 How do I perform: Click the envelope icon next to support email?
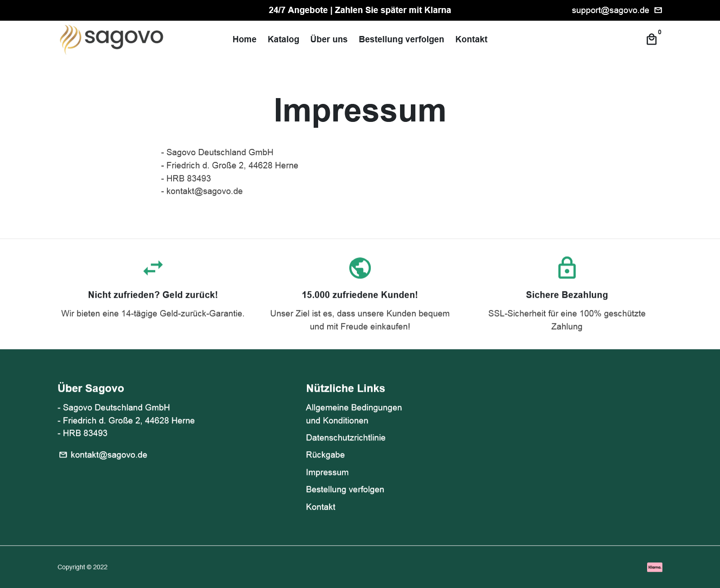(x=658, y=10)
